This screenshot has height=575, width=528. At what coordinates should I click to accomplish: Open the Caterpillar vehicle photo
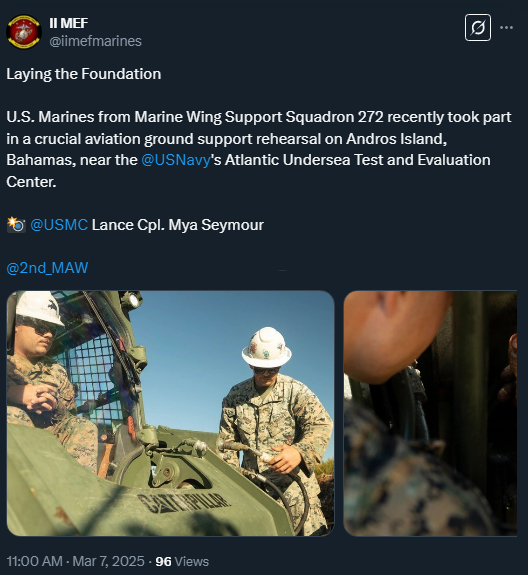click(x=170, y=413)
